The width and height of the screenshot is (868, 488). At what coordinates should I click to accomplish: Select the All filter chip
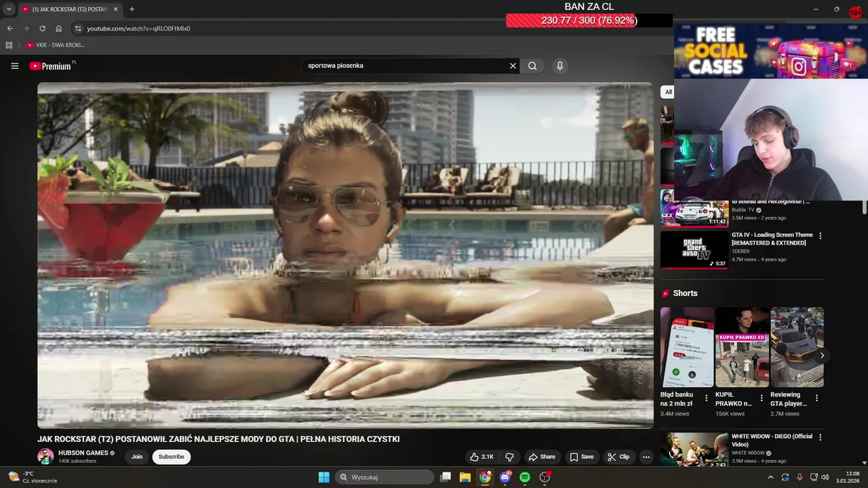coord(668,91)
